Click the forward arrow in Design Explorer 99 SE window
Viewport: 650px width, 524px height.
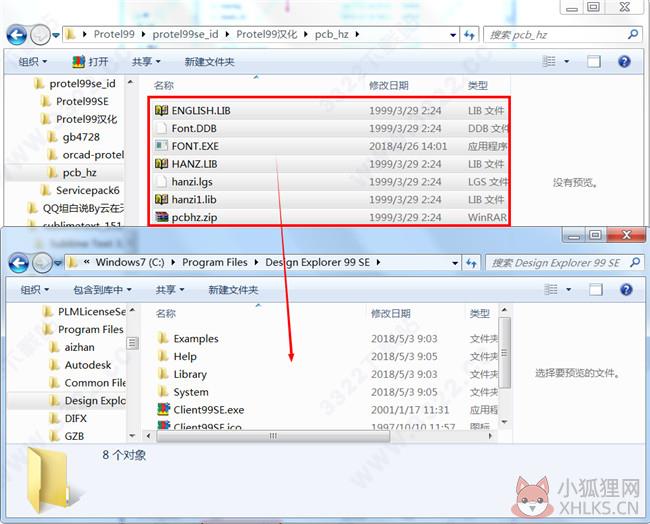tap(42, 263)
